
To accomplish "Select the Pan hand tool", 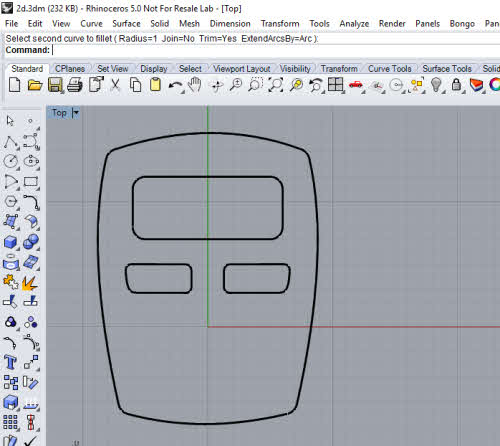I will 195,85.
